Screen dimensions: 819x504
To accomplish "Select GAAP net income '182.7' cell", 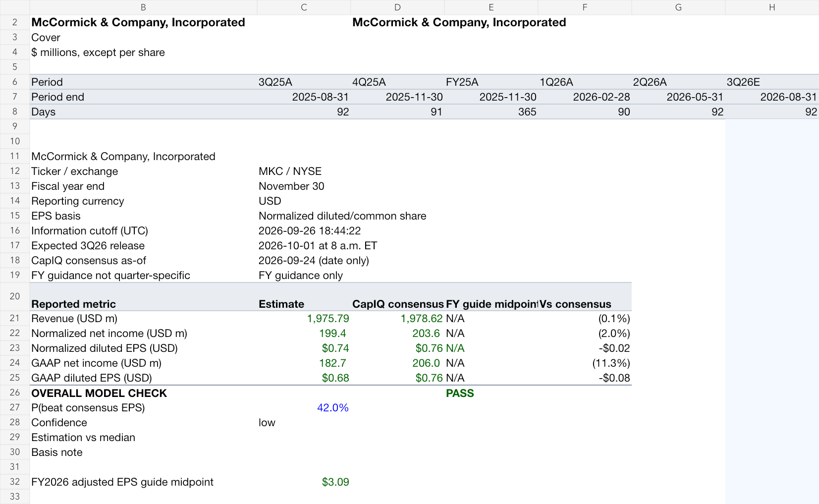I will (x=304, y=363).
